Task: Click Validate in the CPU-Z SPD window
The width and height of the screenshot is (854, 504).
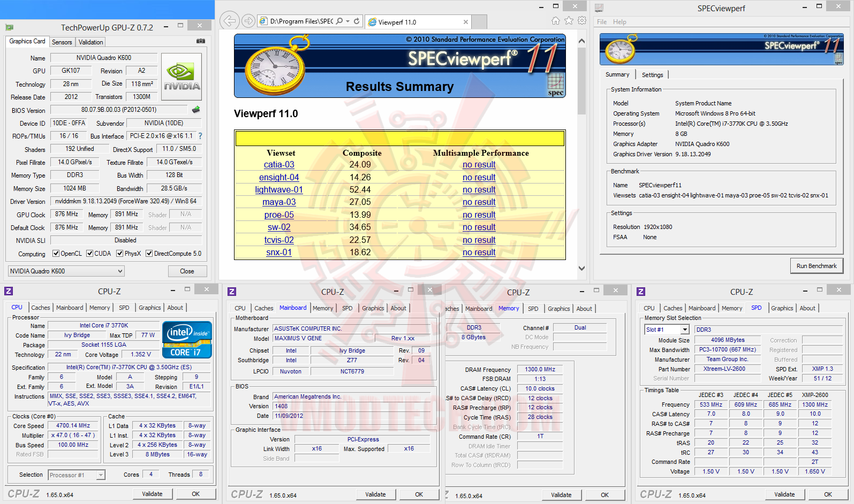Action: [784, 494]
